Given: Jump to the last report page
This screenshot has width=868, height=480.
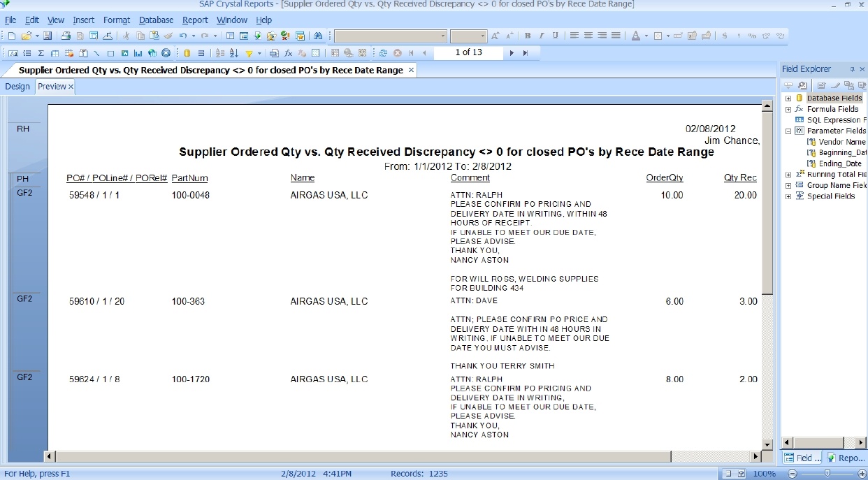Looking at the screenshot, I should (x=526, y=52).
